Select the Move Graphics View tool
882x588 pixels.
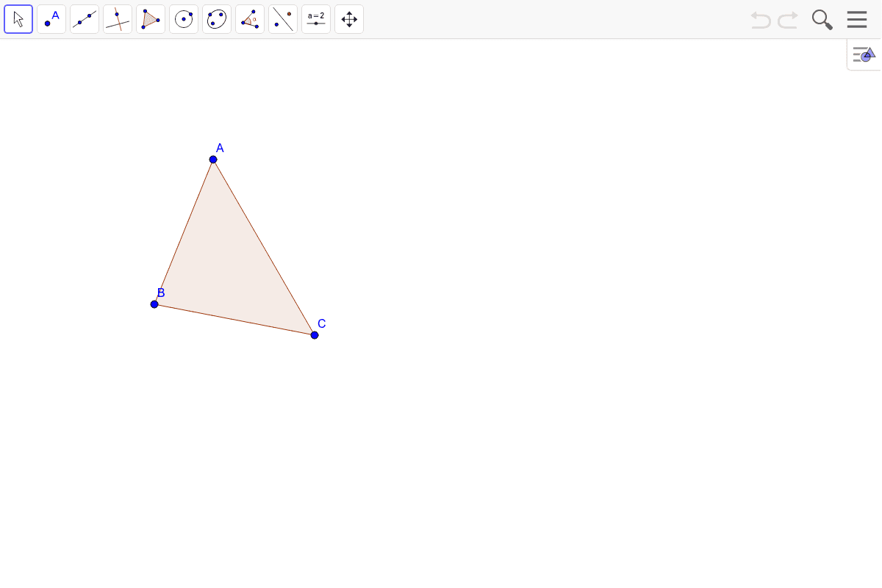pos(349,19)
